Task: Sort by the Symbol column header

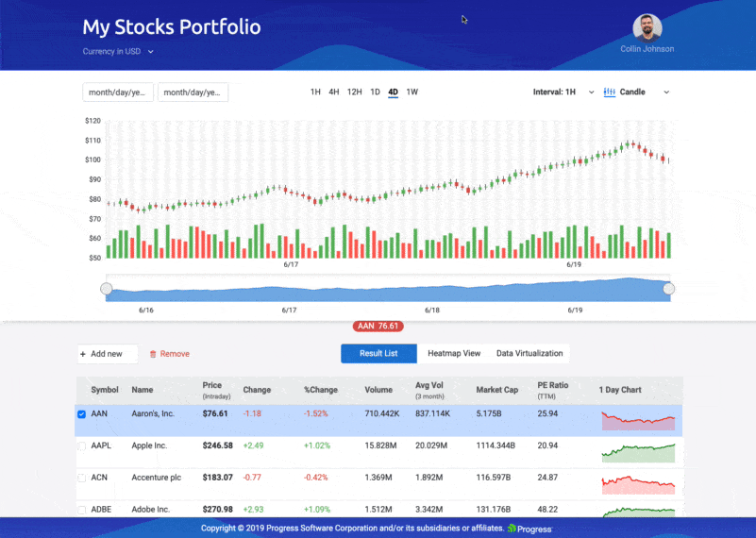Action: (x=105, y=390)
